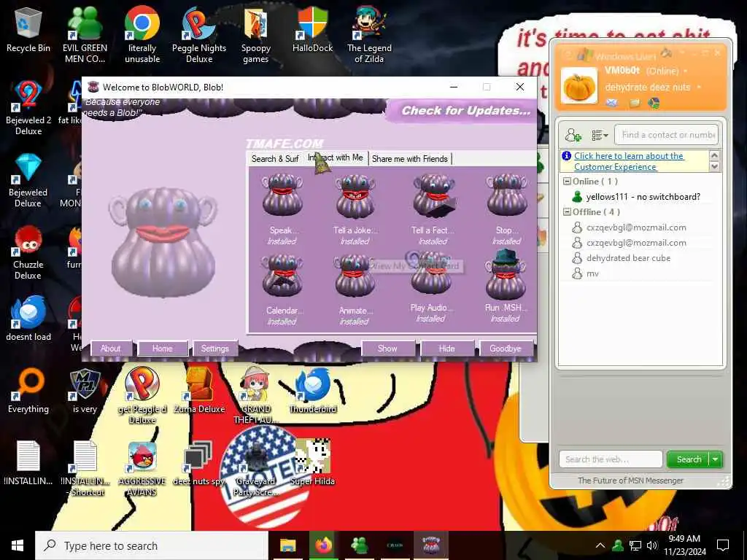Open the AGGRESSIVE AVIANS shortcut

pyautogui.click(x=142, y=469)
